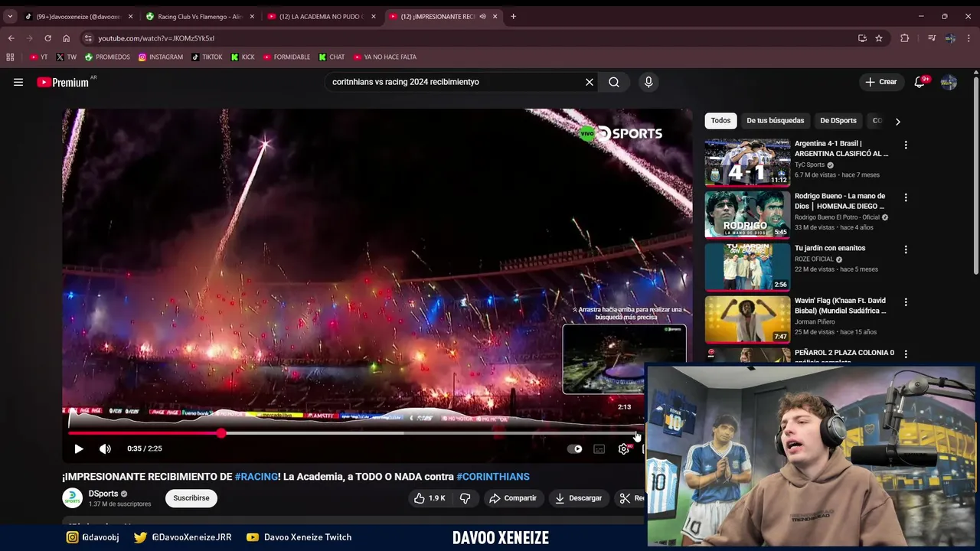Open #CORINTHIANS hashtag link in title

coord(493,477)
